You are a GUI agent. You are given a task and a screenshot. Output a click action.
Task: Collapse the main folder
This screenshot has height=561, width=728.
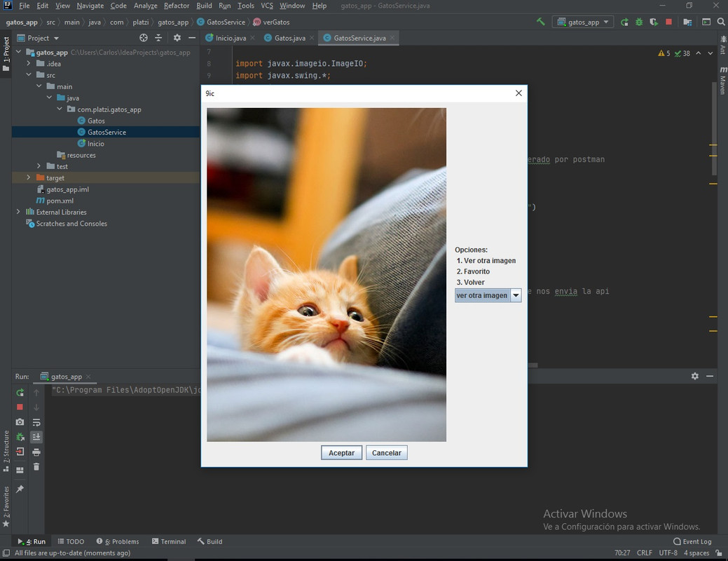[x=39, y=86]
